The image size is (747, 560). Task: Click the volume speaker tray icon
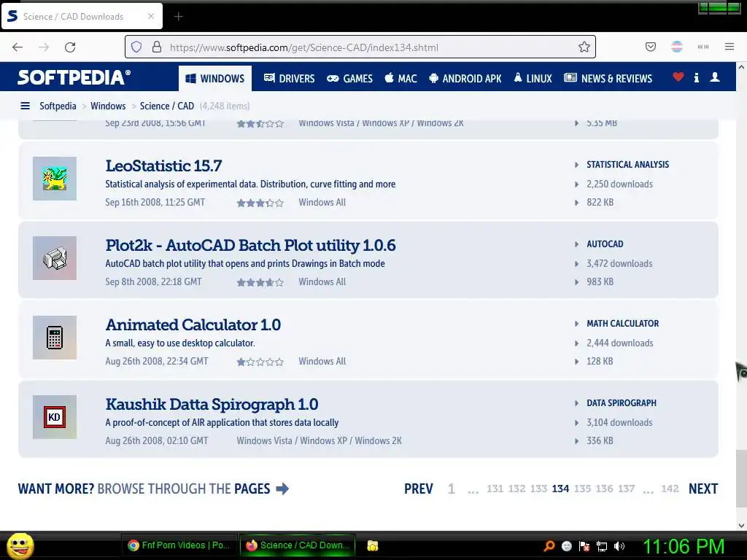(x=619, y=546)
